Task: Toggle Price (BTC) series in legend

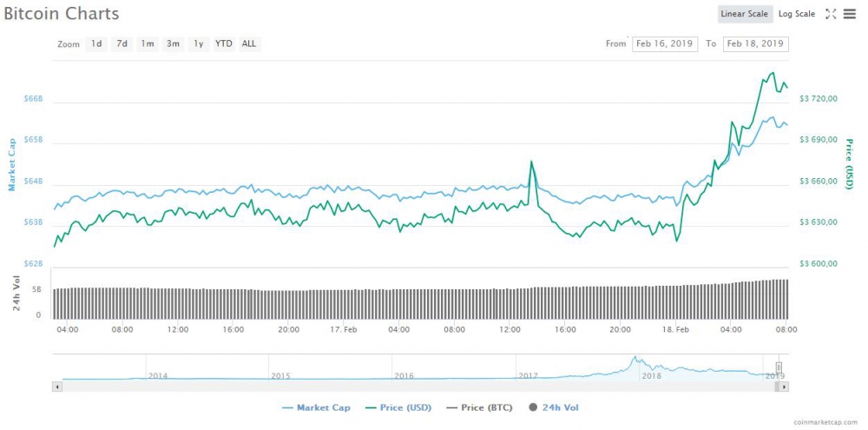Action: [479, 407]
